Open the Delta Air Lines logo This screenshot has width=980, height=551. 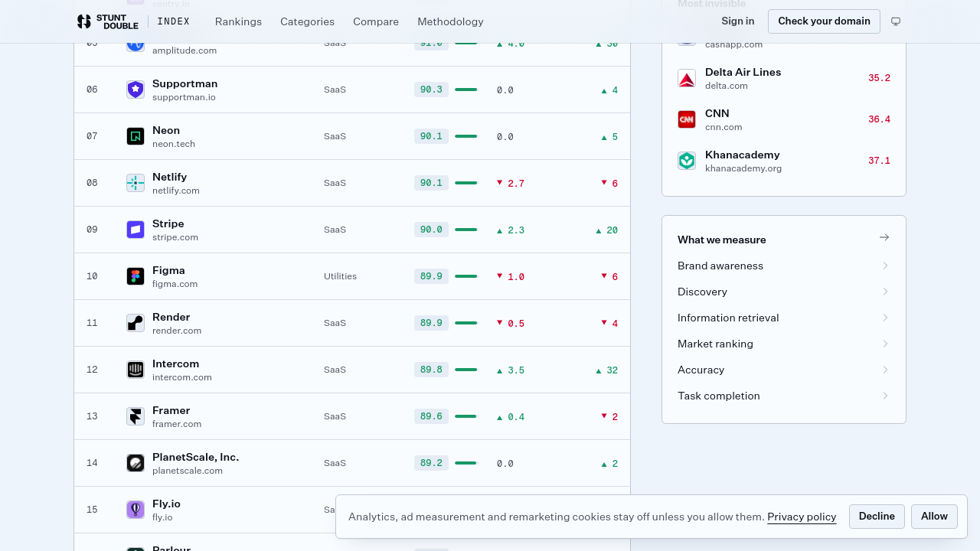(687, 78)
